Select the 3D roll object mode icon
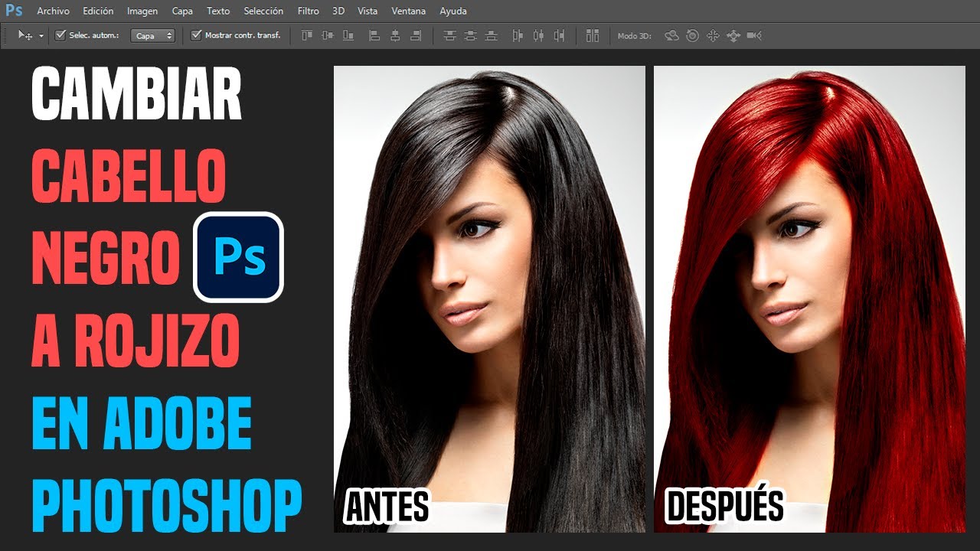Viewport: 980px width, 551px height. (x=692, y=35)
